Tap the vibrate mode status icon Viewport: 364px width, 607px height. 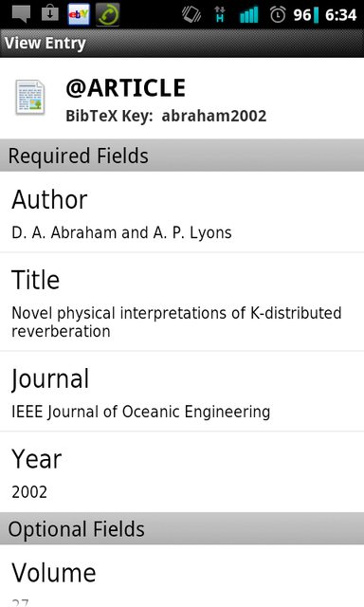pyautogui.click(x=191, y=15)
